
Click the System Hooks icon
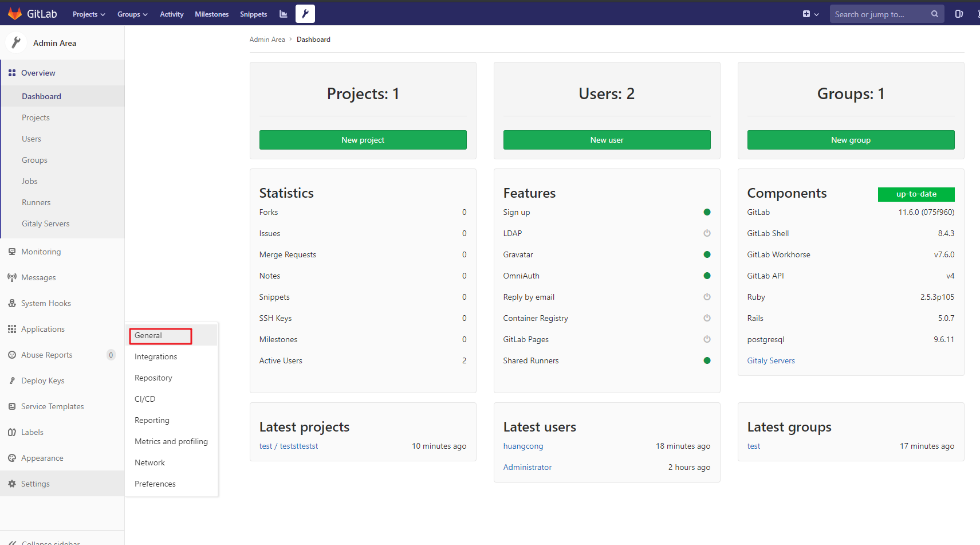12,303
